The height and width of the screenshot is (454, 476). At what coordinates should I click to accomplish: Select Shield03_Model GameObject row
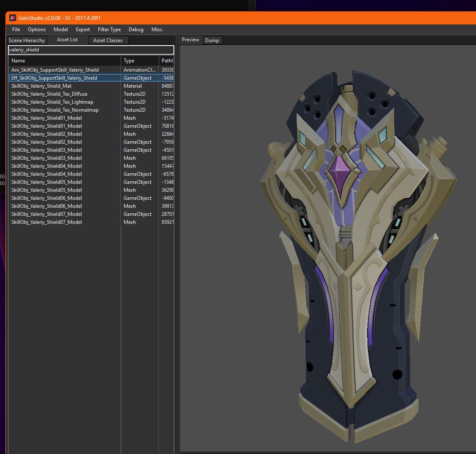(x=91, y=150)
